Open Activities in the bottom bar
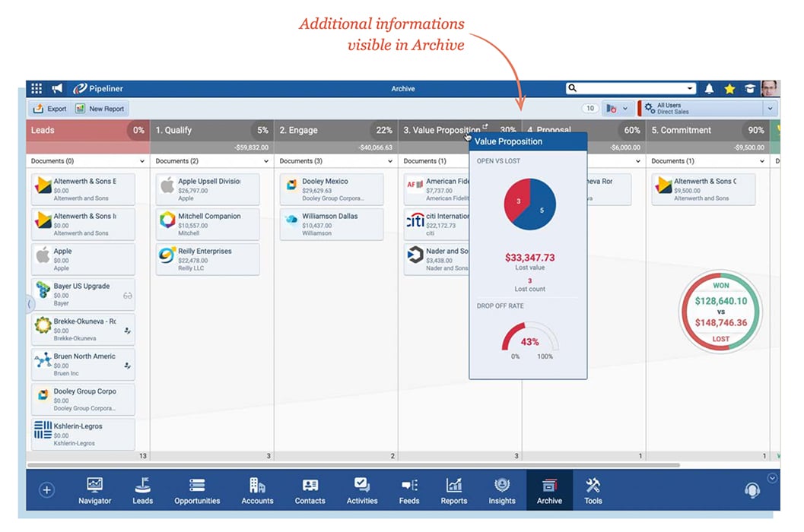 pyautogui.click(x=362, y=491)
